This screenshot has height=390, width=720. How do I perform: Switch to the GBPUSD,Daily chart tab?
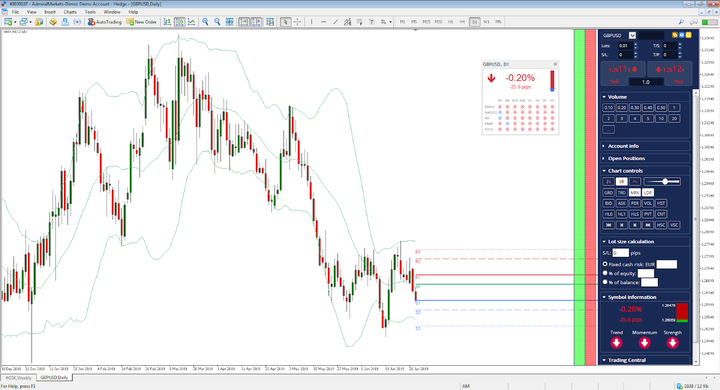point(54,378)
